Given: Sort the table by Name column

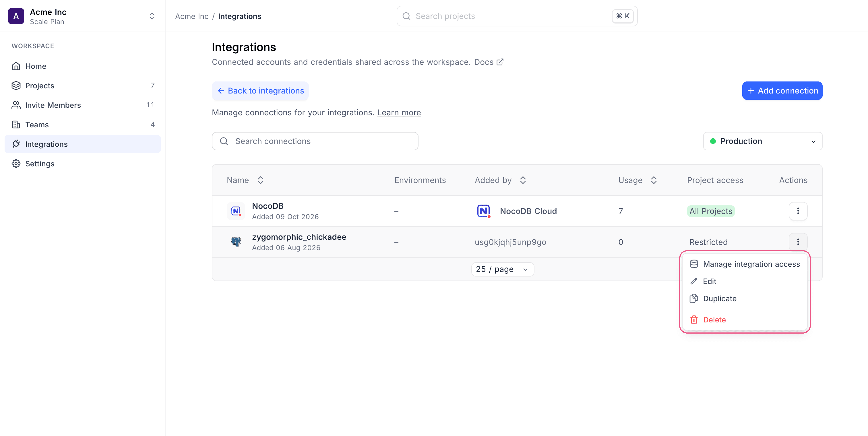Looking at the screenshot, I should point(260,180).
